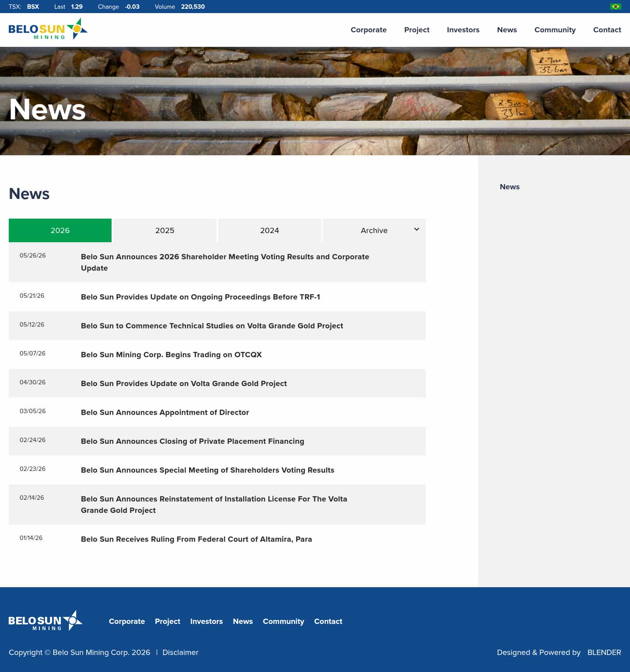Click the BLENDER credit link

pyautogui.click(x=604, y=652)
